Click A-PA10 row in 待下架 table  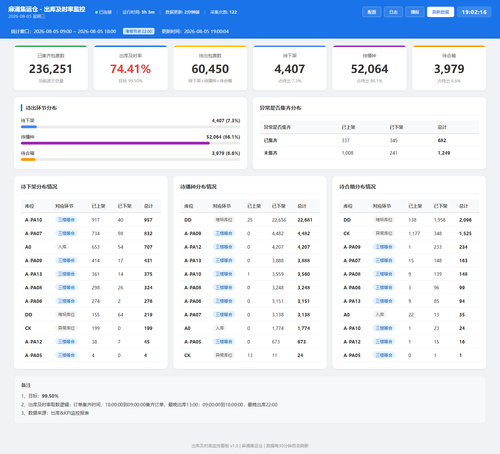91,220
